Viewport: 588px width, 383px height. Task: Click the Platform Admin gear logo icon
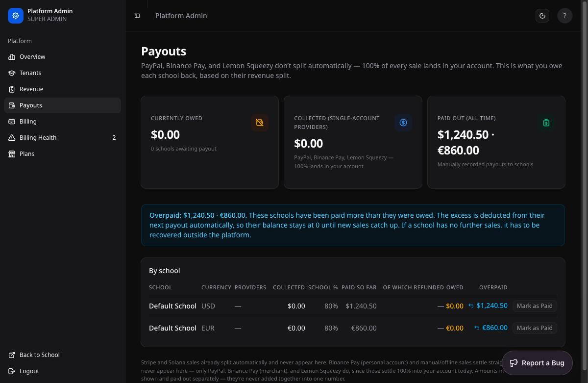pos(16,16)
